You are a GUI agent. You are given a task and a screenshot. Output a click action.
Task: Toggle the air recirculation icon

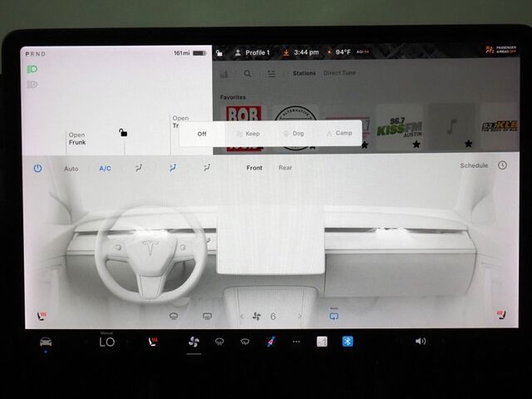[x=334, y=316]
